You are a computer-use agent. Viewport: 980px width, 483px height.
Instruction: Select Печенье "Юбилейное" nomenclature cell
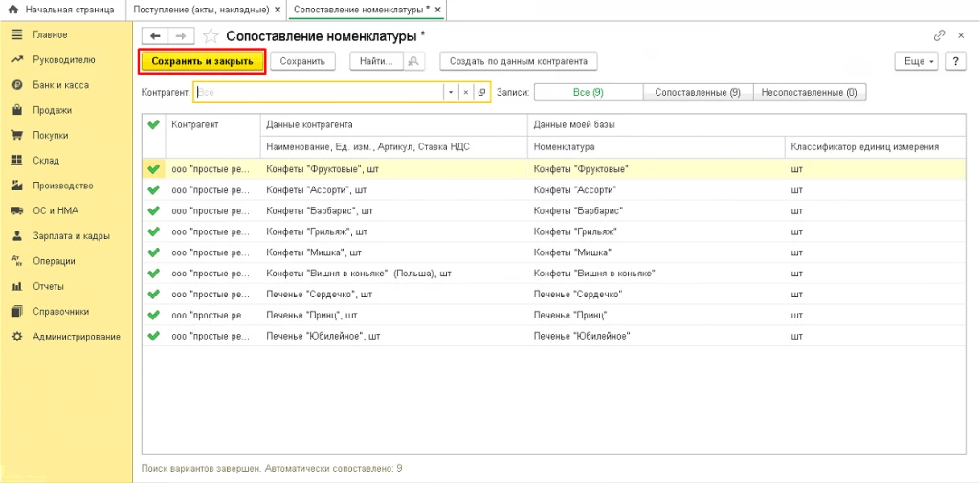click(x=657, y=336)
